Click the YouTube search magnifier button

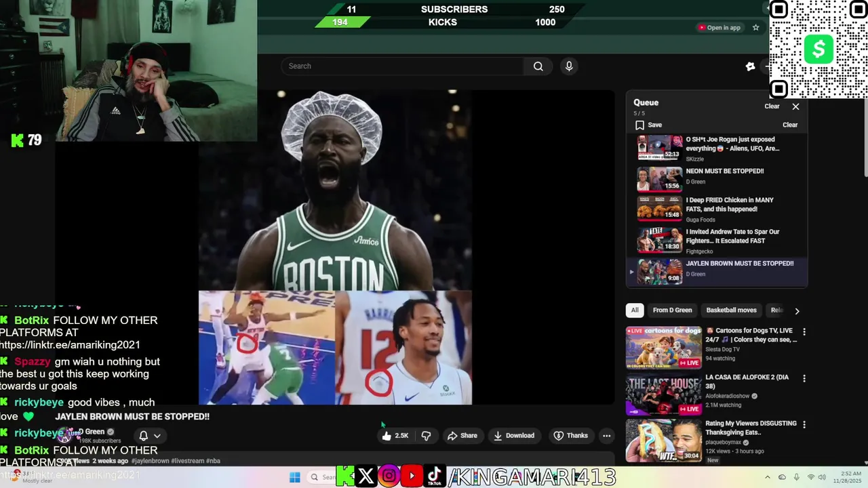[x=538, y=66]
